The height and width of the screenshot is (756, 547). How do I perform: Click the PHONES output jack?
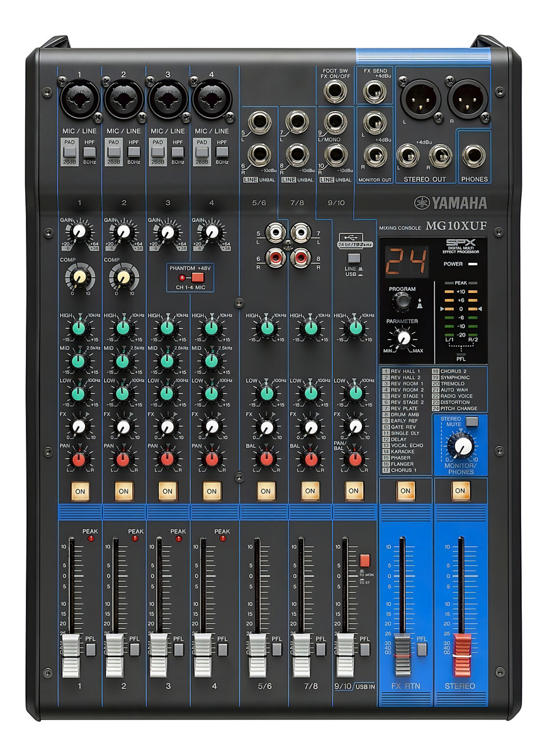[x=474, y=156]
